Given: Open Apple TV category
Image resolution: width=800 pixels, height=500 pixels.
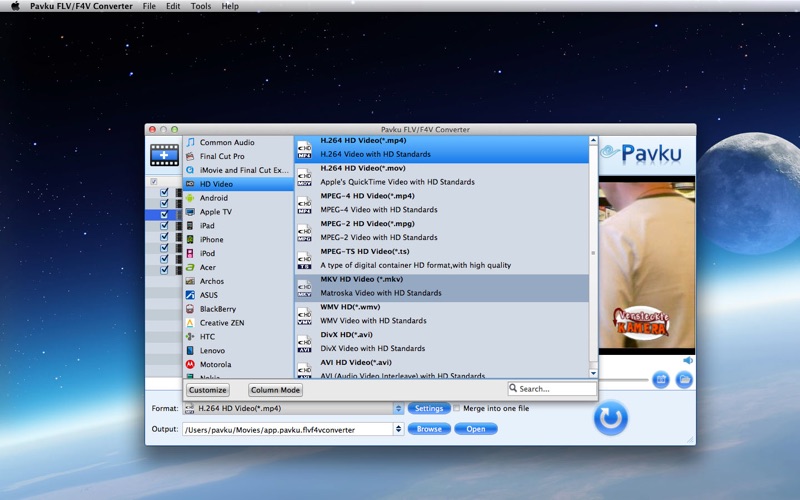Looking at the screenshot, I should click(238, 212).
